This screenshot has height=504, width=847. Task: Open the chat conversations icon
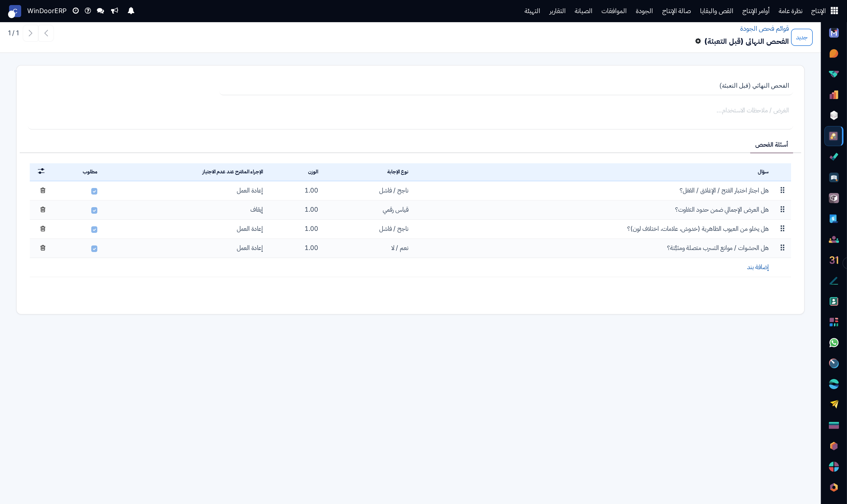pyautogui.click(x=100, y=11)
